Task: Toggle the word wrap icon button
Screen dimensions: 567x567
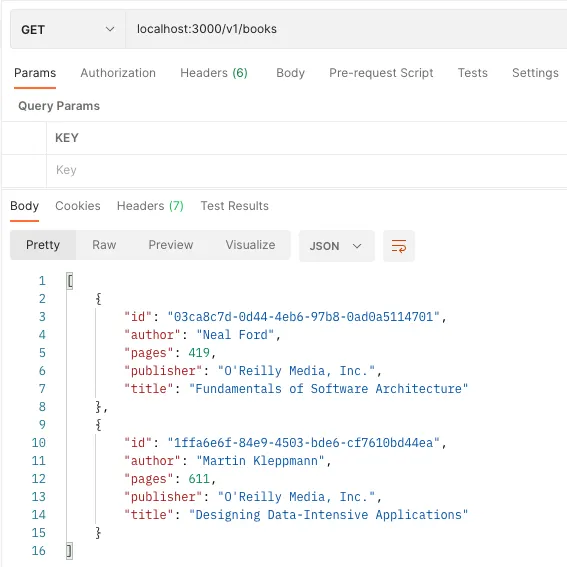Action: click(398, 246)
